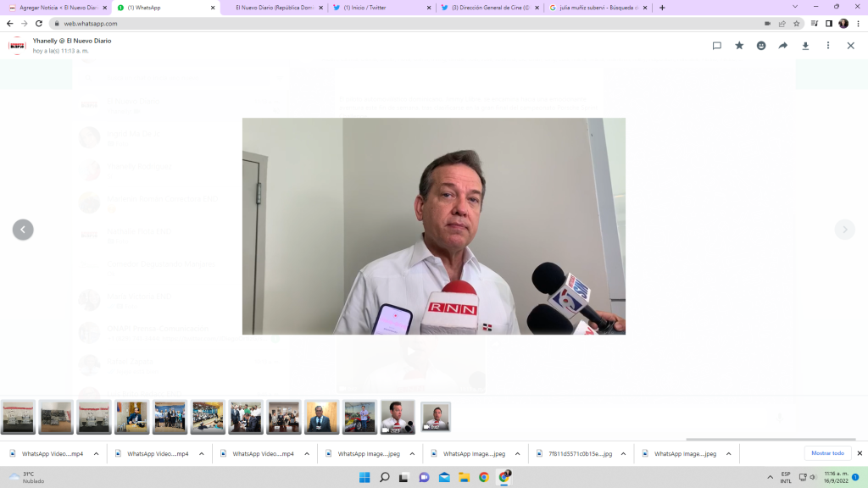Expand options for the 7f811d5571c0b15e jpg download

point(622,453)
